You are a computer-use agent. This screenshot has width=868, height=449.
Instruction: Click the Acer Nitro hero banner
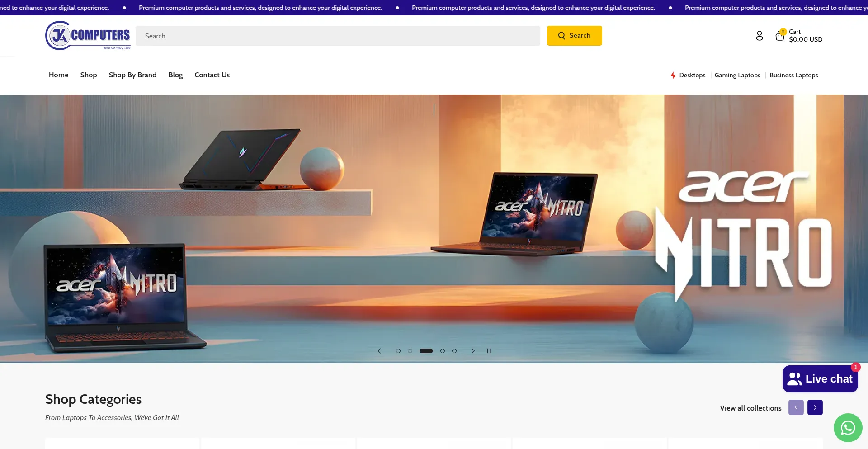click(434, 228)
